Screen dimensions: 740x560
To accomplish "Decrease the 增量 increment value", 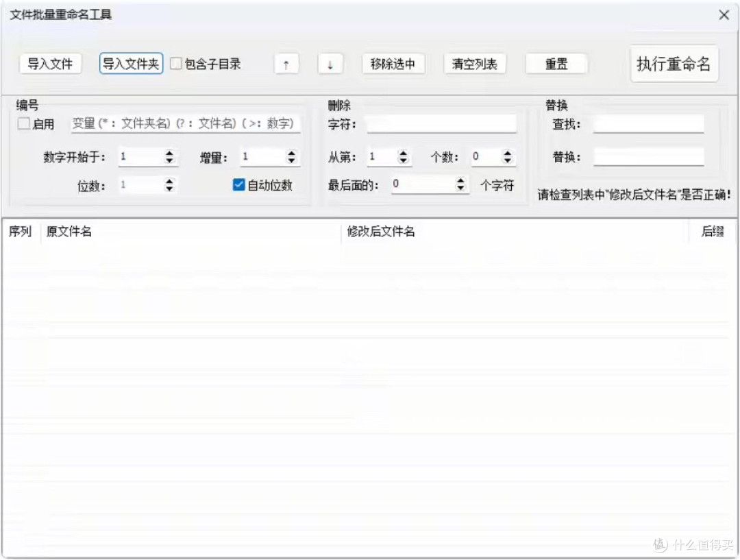I will tap(291, 160).
